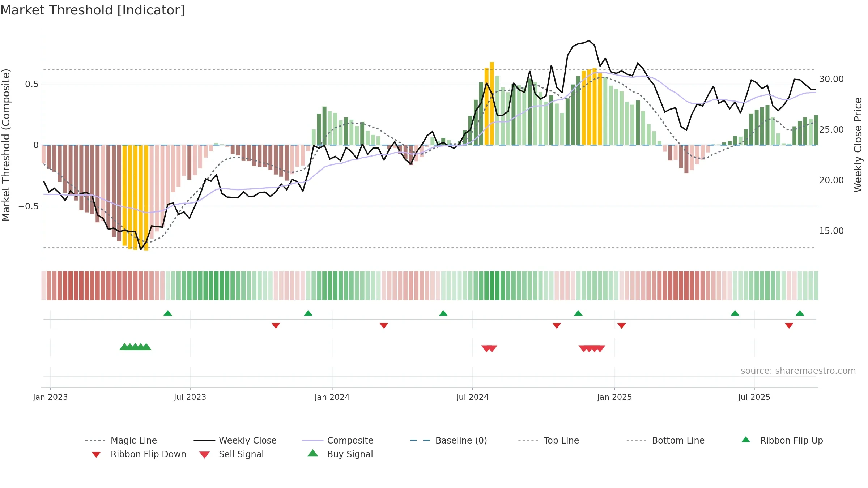Viewport: 868px width, 488px height.
Task: Click the 30.00 price axis label
Action: 831,79
